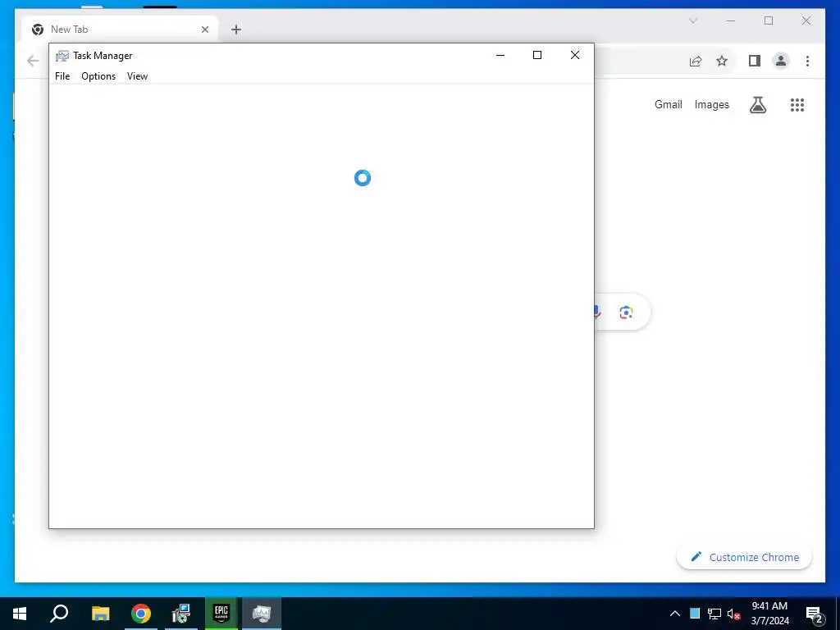Close the Chrome window
The width and height of the screenshot is (840, 630).
[806, 21]
